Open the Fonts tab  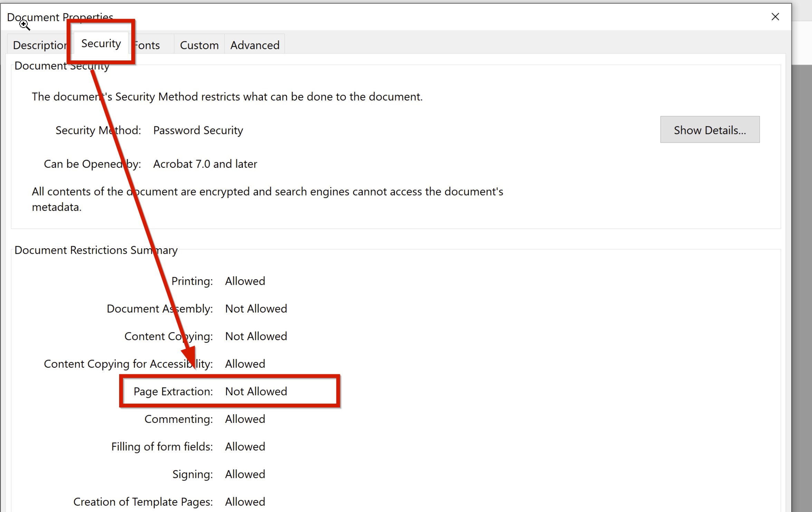tap(149, 45)
